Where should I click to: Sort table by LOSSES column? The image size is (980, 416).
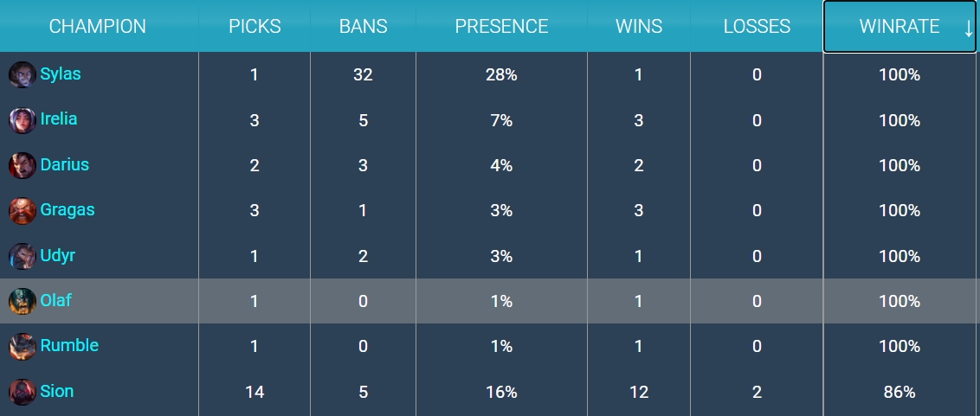coord(757,26)
